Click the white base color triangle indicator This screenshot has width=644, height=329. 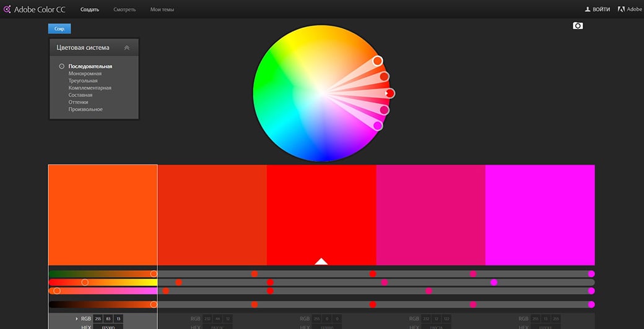tap(321, 261)
